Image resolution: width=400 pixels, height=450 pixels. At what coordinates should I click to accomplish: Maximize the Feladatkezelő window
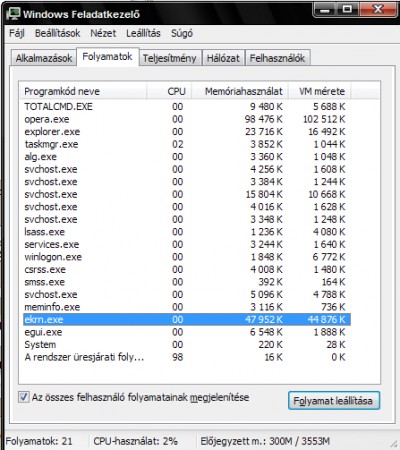point(347,10)
